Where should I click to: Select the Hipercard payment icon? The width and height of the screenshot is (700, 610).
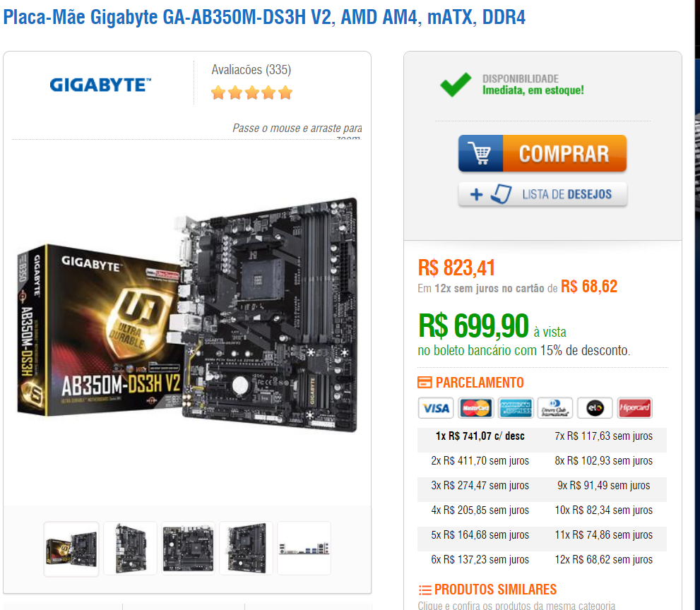pyautogui.click(x=634, y=408)
